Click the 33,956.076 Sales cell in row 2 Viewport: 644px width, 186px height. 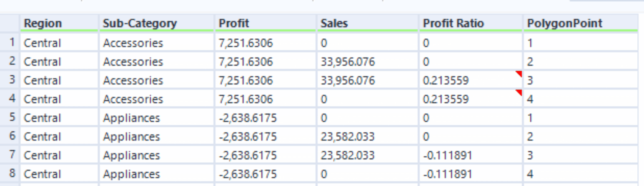click(x=368, y=62)
